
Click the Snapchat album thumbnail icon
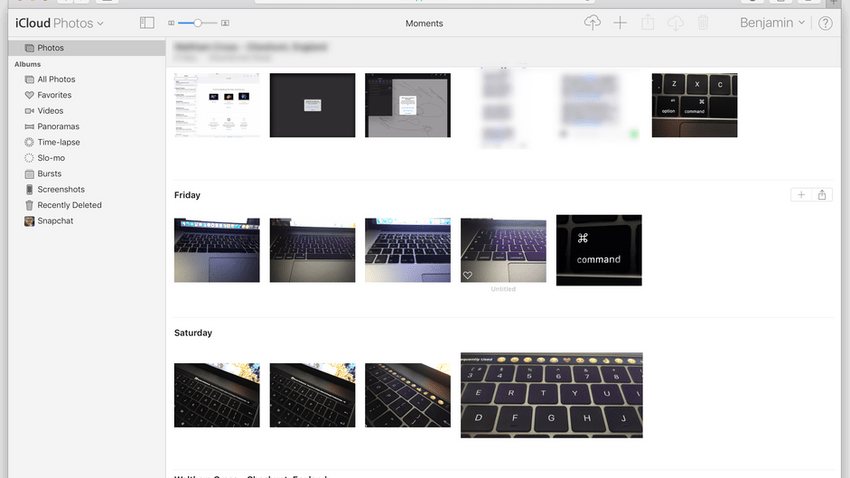(29, 221)
